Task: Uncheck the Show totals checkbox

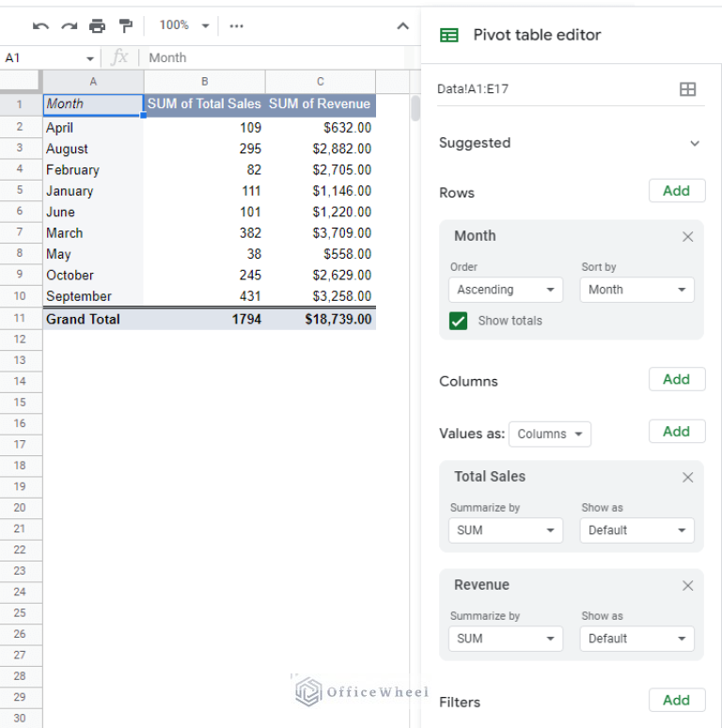Action: (458, 321)
